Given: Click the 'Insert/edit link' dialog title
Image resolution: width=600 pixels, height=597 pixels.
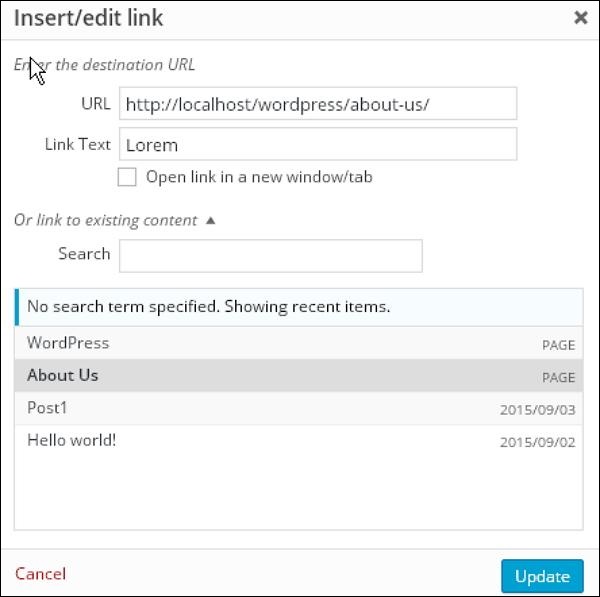Looking at the screenshot, I should click(89, 18).
